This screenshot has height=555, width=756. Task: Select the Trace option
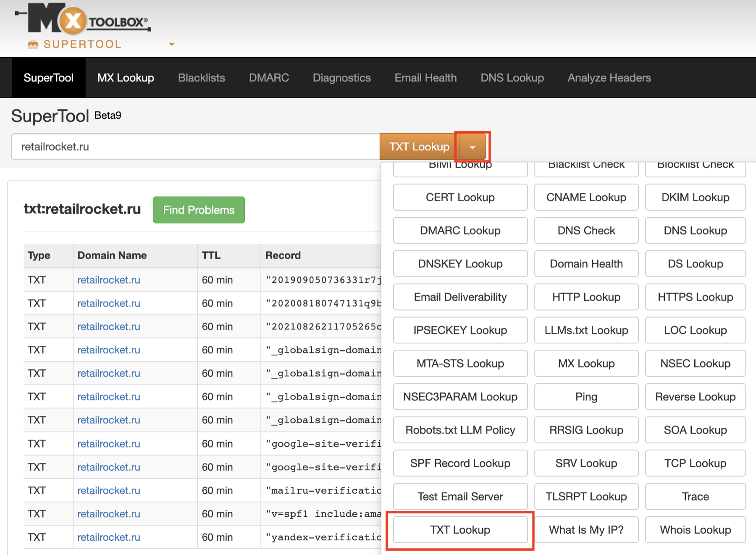click(x=696, y=496)
